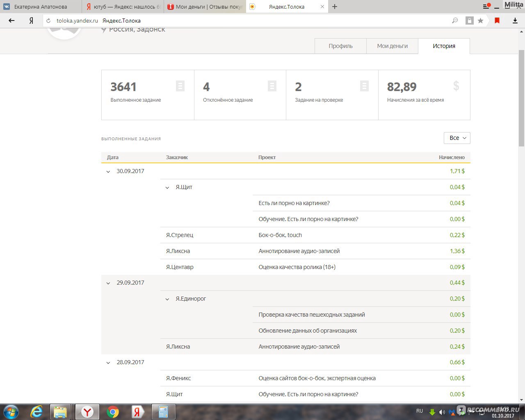Viewport: 525px width, 420px height.
Task: Reload the page with refresh icon
Action: click(x=48, y=21)
